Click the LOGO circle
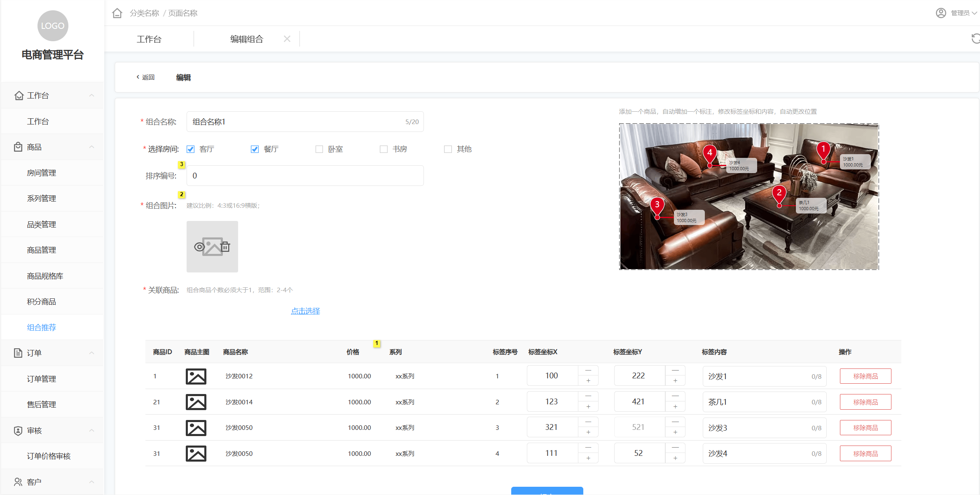This screenshot has width=980, height=495. pos(53,26)
